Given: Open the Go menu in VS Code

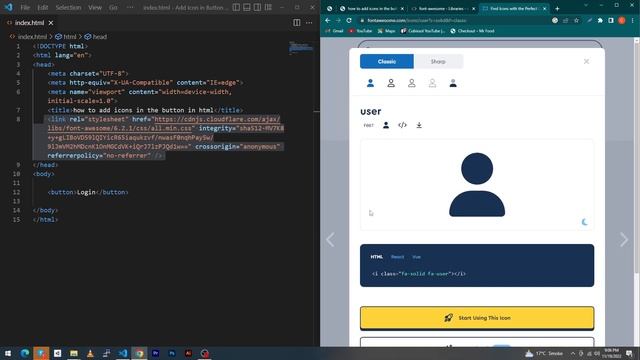Looking at the screenshot, I should (x=113, y=7).
